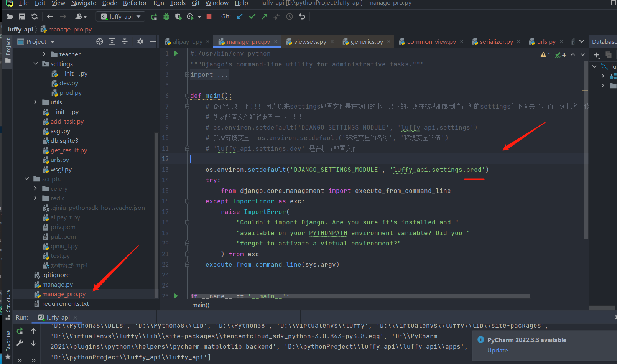The height and width of the screenshot is (364, 617).
Task: Hide the Project tool window
Action: point(153,41)
